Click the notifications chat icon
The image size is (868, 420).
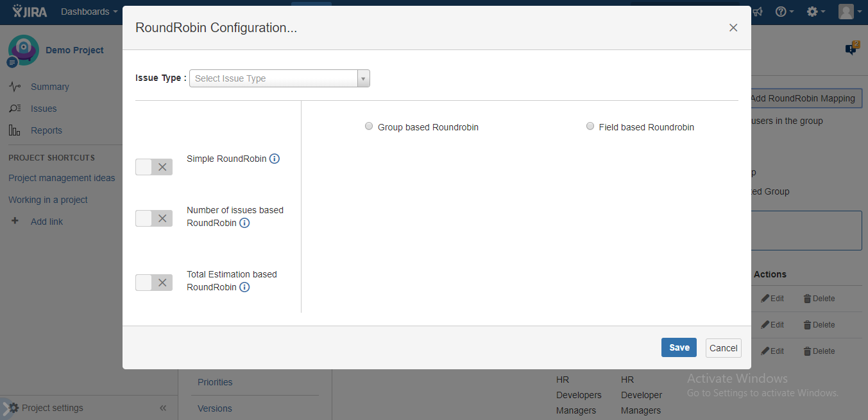click(852, 49)
